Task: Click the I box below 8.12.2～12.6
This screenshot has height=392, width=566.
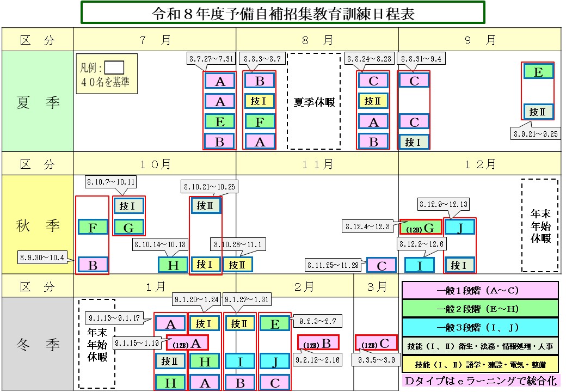Action: click(420, 265)
